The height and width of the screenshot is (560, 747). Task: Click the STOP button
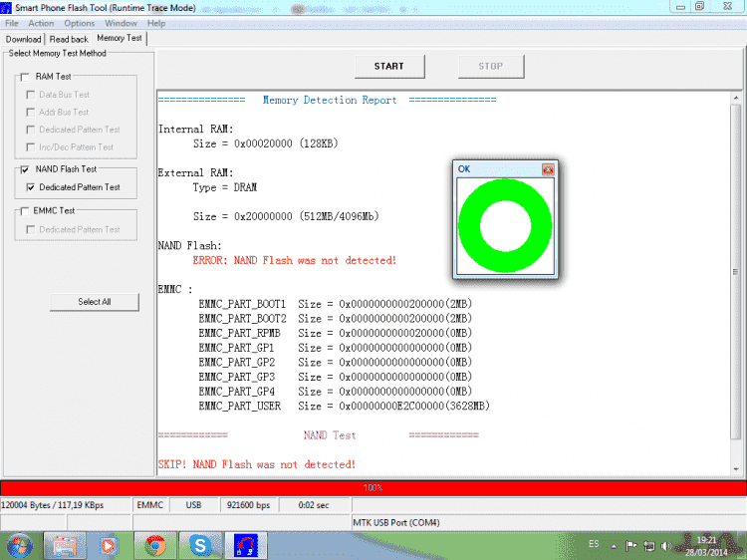pyautogui.click(x=491, y=66)
